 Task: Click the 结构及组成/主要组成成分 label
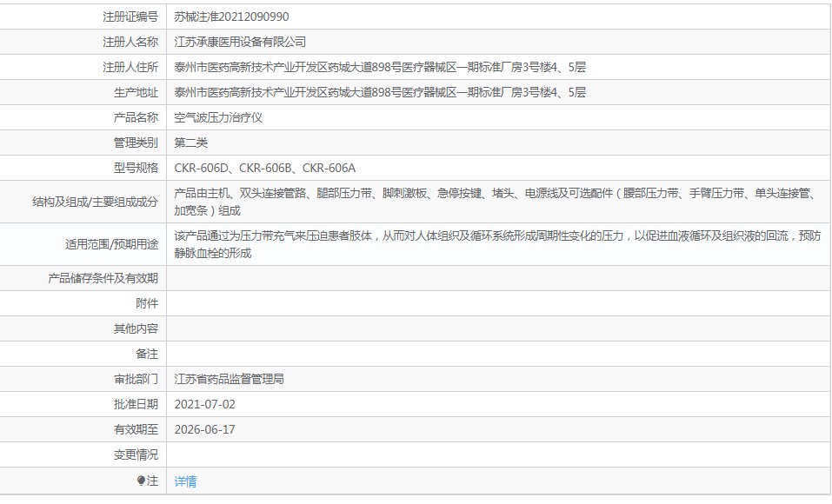tap(96, 202)
